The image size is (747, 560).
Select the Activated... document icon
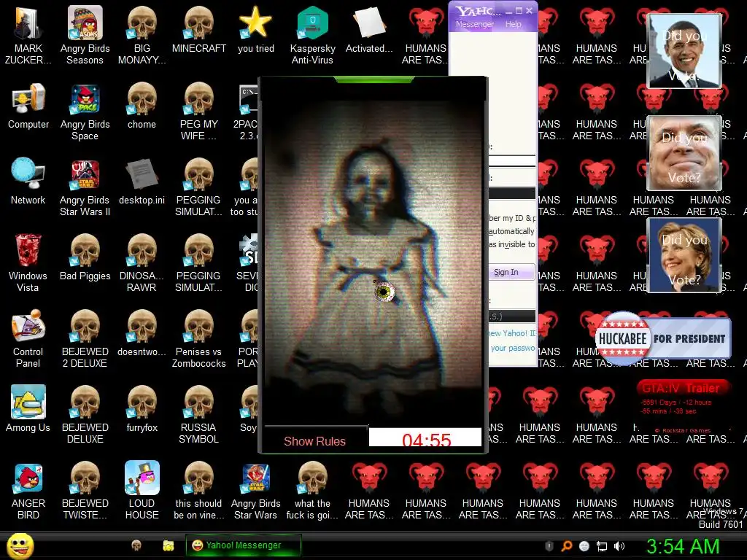pos(369,30)
